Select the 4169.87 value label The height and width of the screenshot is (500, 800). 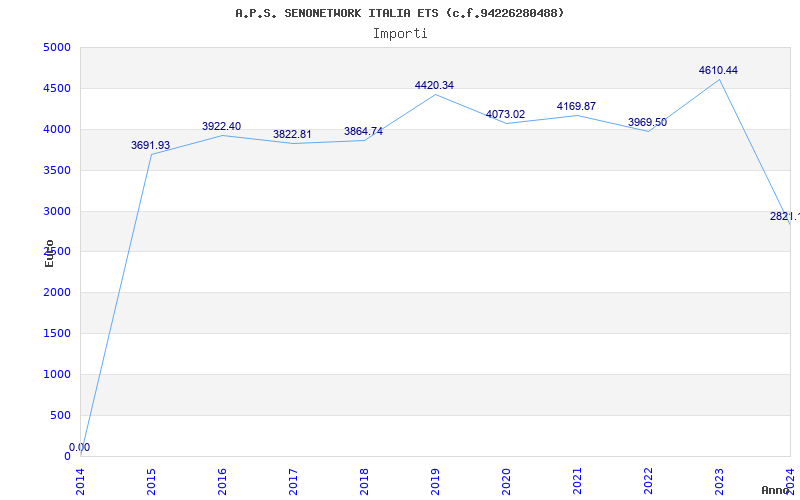(576, 107)
